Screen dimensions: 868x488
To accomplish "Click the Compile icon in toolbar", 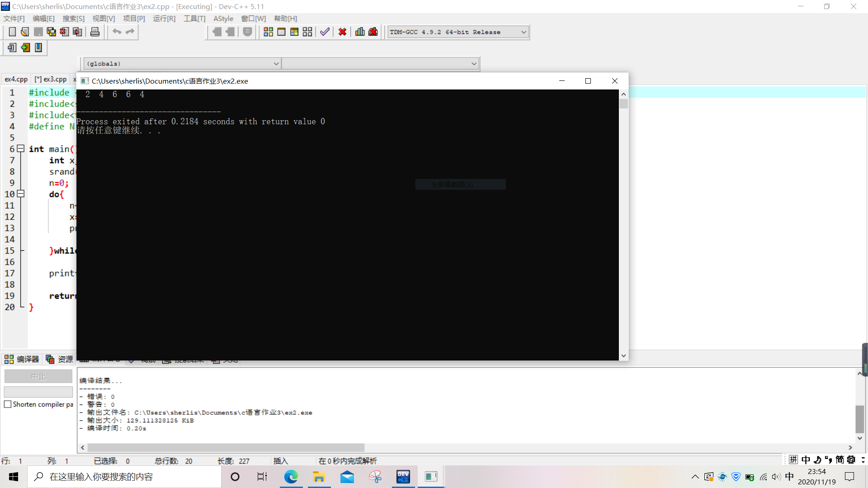I will tap(268, 32).
